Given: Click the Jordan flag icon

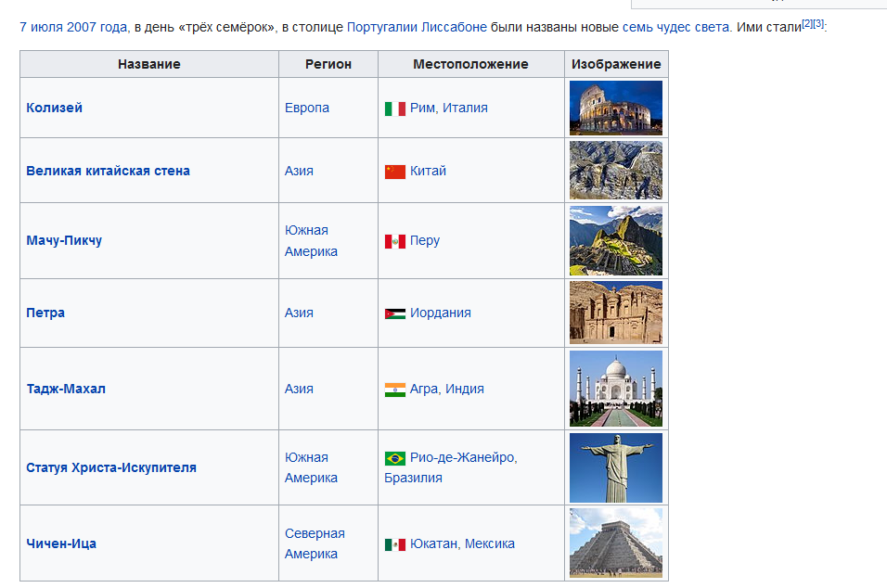Looking at the screenshot, I should (x=395, y=313).
